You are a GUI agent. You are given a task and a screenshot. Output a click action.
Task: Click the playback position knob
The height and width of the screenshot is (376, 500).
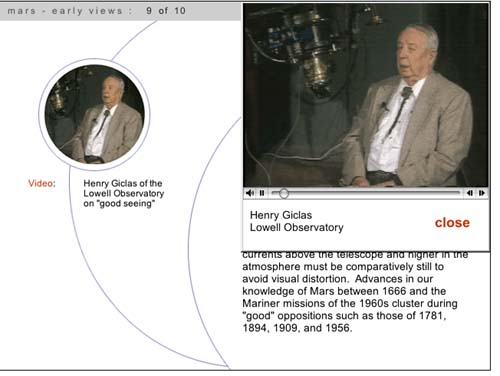(284, 193)
